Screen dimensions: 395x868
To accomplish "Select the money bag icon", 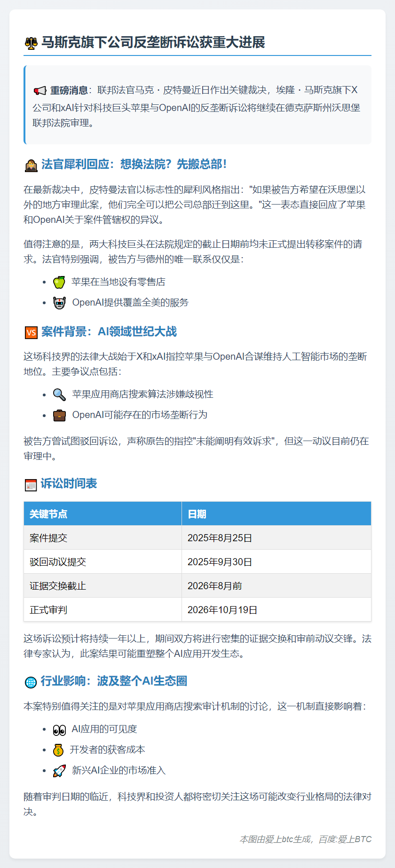I will (58, 750).
